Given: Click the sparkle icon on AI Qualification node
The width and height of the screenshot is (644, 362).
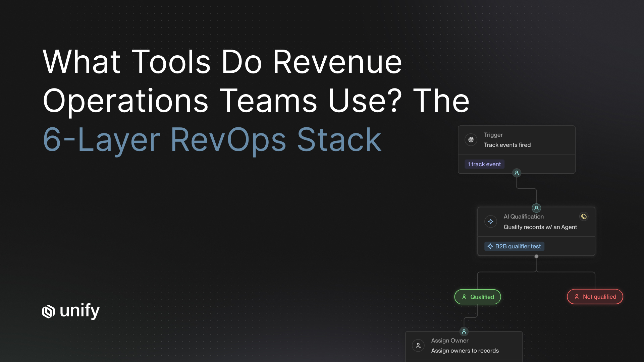Looking at the screenshot, I should click(491, 222).
